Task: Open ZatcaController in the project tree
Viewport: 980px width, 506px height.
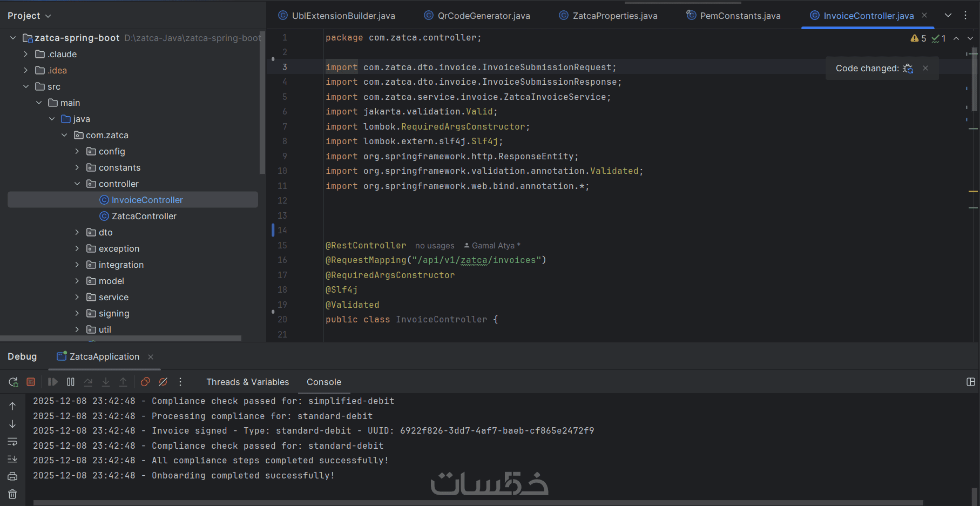Action: (x=144, y=217)
